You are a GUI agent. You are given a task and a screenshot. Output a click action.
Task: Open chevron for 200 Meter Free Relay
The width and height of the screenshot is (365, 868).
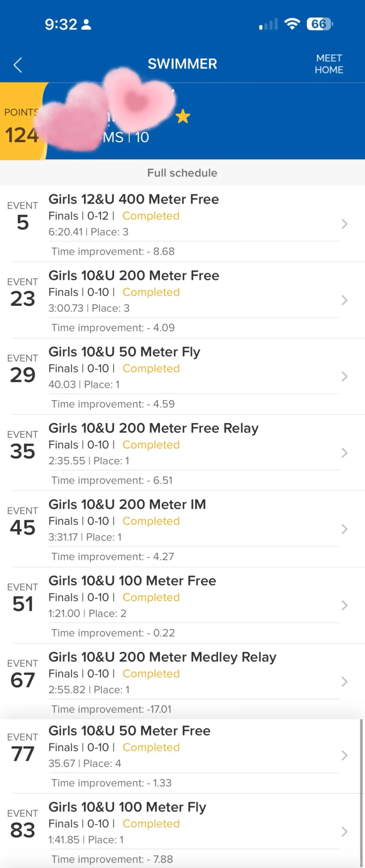(x=344, y=453)
